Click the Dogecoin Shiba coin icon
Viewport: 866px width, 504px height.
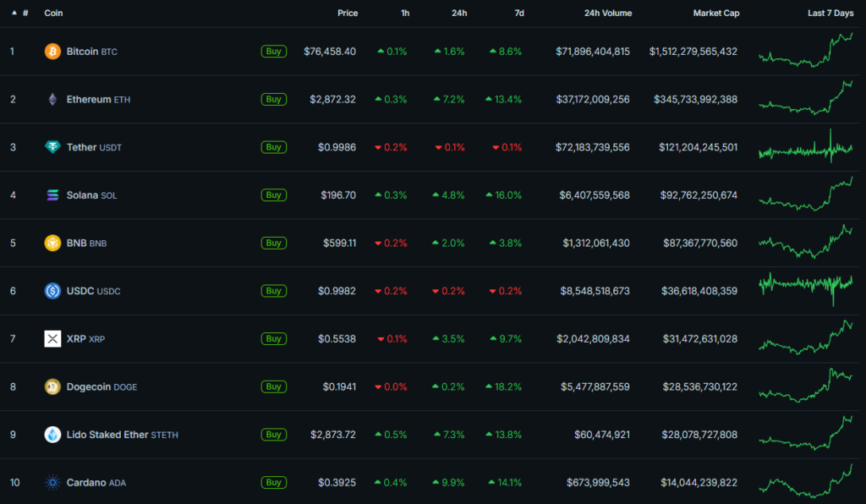tap(53, 386)
